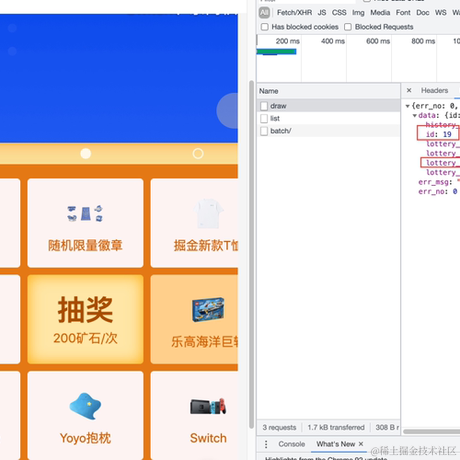460x460 pixels.
Task: Click the hollow ring indicator dot
Action: point(198,154)
